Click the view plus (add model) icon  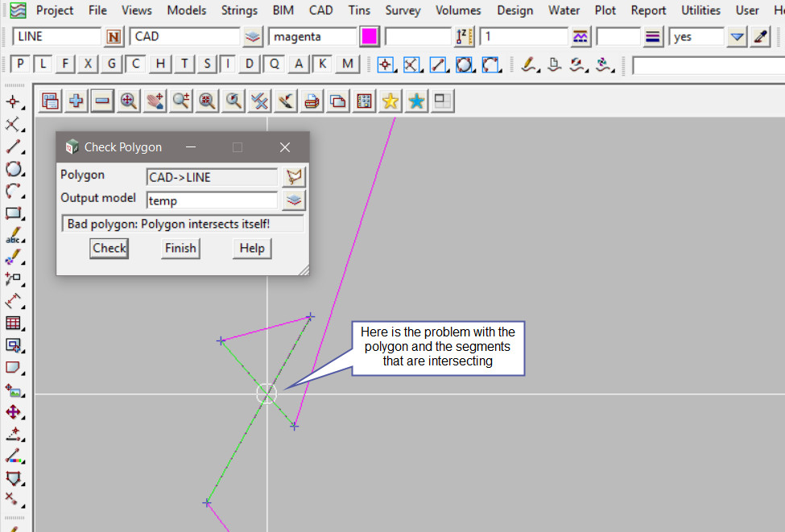76,101
